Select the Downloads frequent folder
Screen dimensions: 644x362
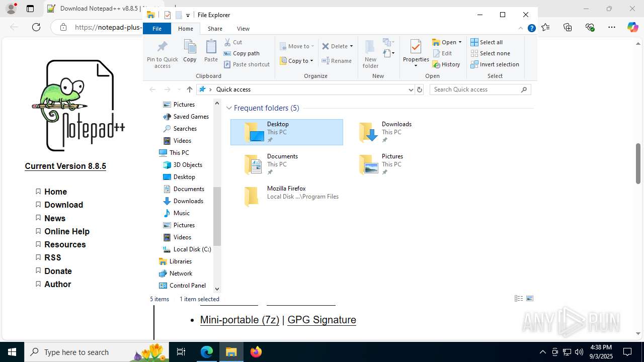tap(401, 132)
